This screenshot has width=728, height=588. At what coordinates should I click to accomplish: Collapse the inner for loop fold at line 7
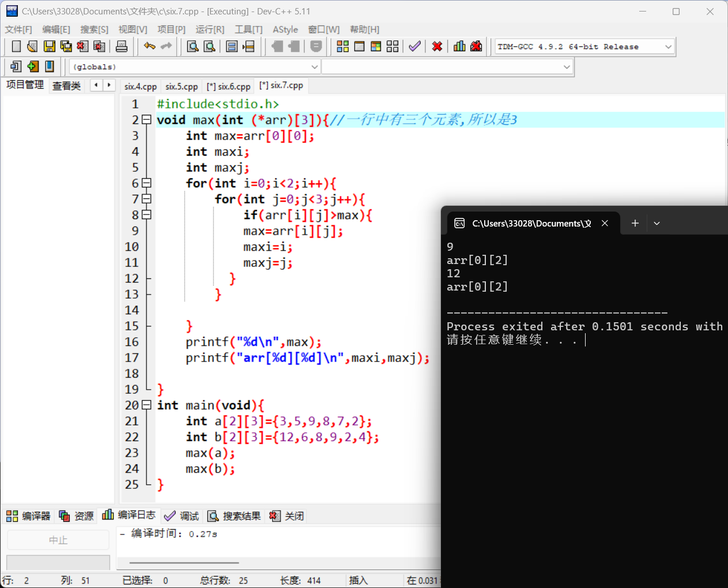coord(146,199)
